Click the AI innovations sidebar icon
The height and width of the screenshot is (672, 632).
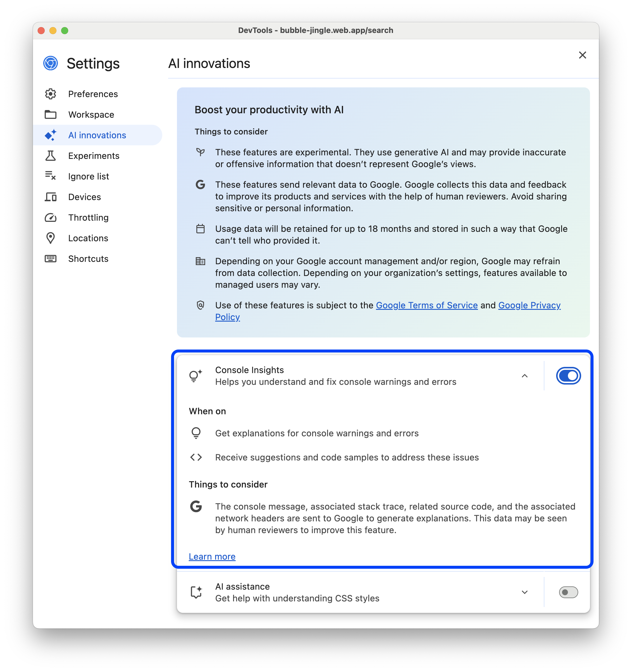(x=51, y=135)
